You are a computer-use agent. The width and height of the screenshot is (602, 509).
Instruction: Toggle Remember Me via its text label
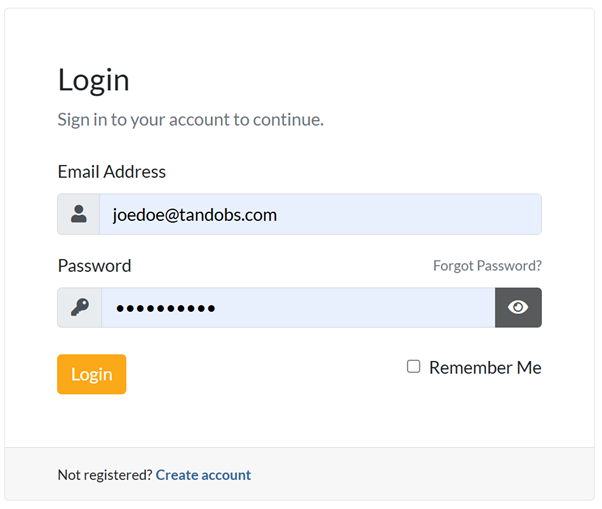(x=485, y=367)
